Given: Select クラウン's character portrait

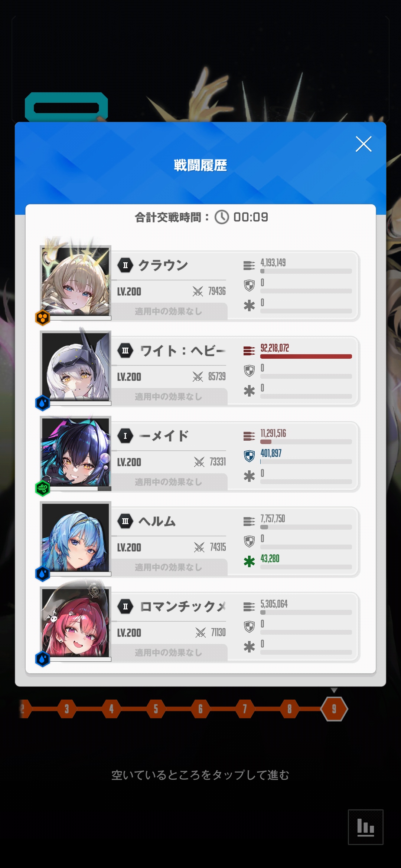Looking at the screenshot, I should pyautogui.click(x=76, y=282).
